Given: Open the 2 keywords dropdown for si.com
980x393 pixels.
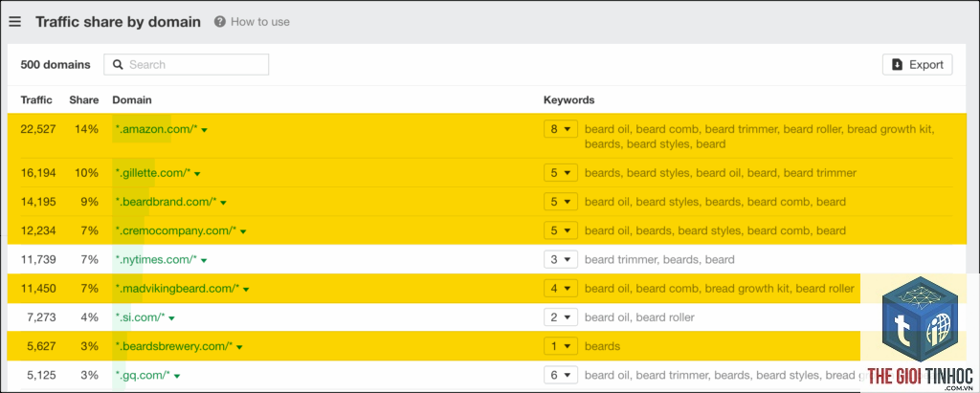Looking at the screenshot, I should [x=560, y=317].
